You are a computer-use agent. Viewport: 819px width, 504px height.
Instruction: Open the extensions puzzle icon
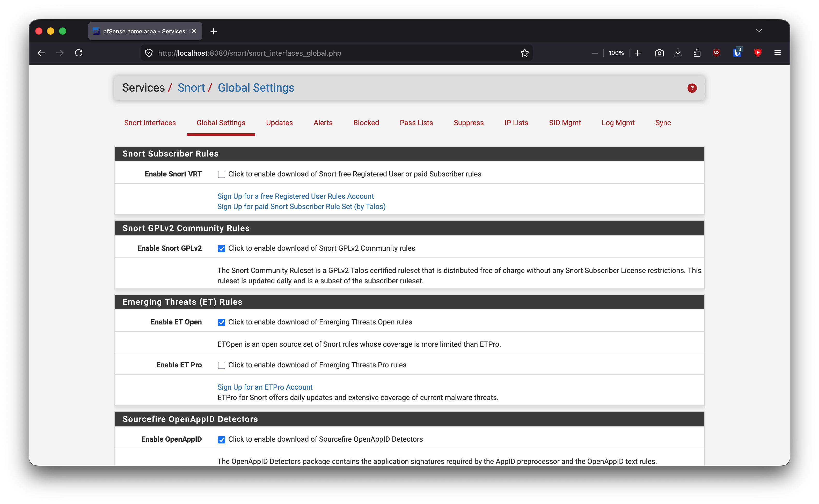(x=697, y=53)
